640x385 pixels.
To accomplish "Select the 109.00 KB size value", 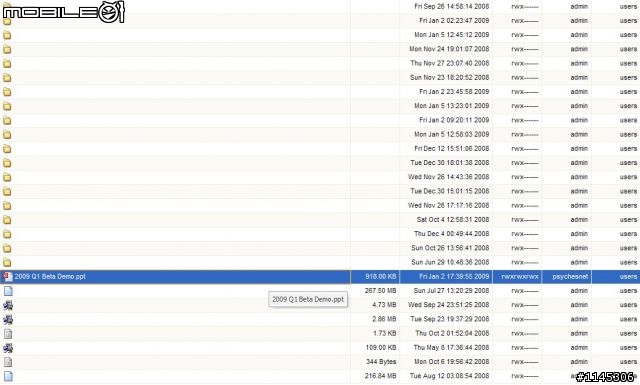I will pos(381,348).
